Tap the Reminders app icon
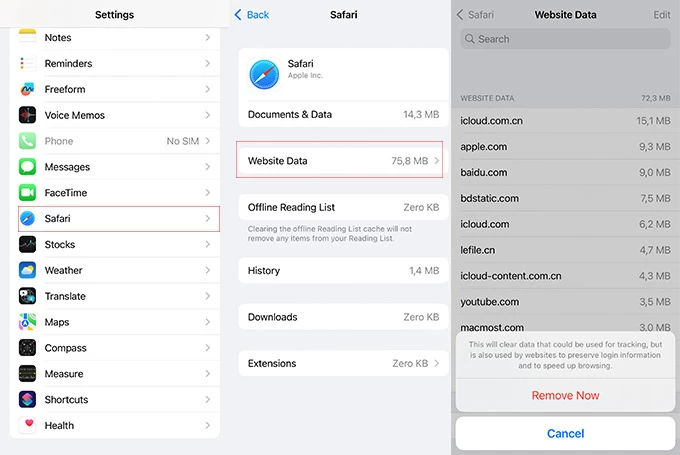The height and width of the screenshot is (455, 680). click(x=27, y=64)
